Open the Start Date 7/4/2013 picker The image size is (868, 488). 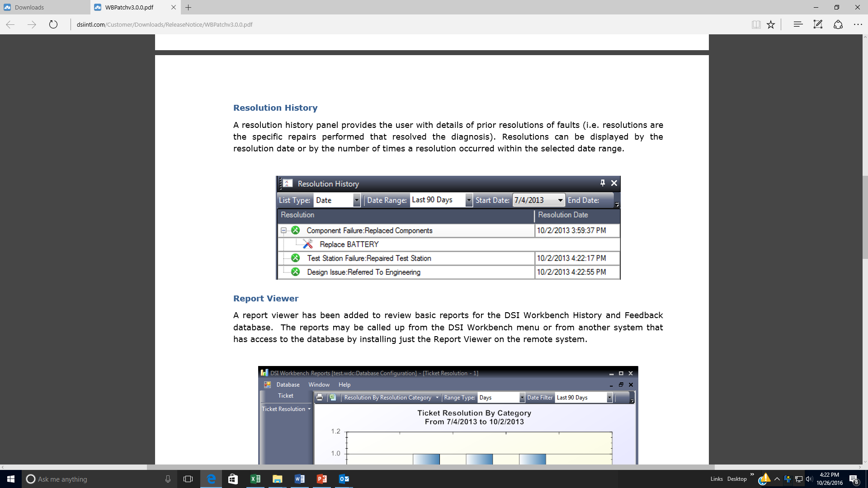pyautogui.click(x=560, y=200)
